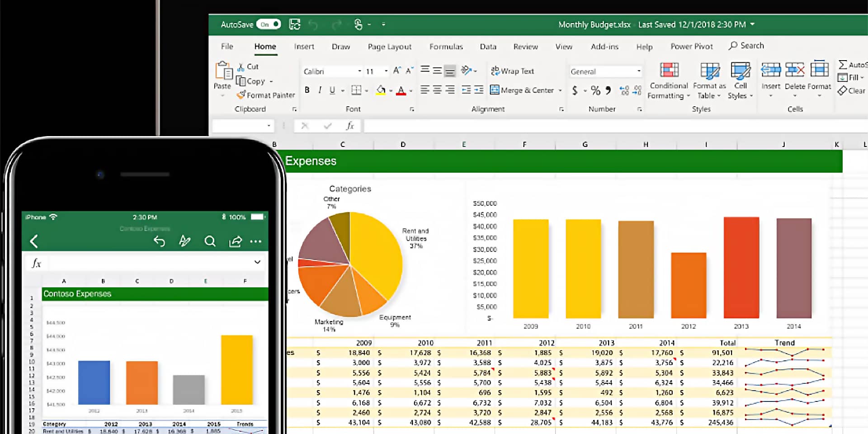Click the Insert Function fx icon

click(350, 126)
